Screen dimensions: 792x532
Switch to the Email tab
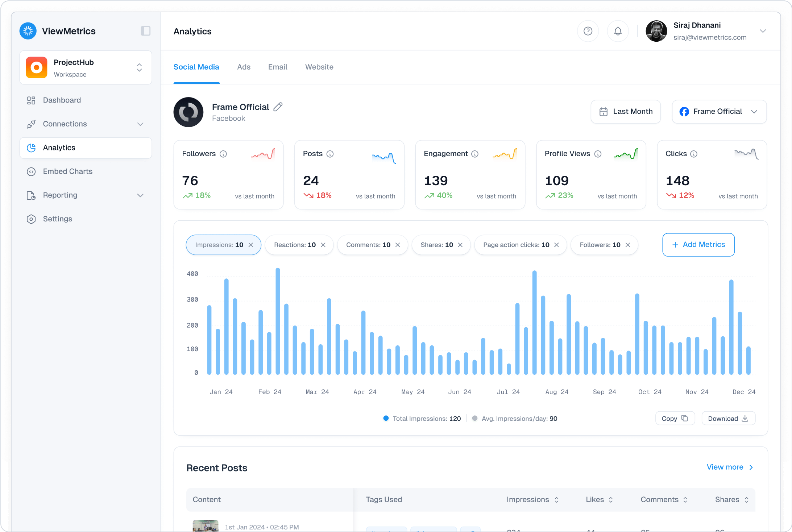pyautogui.click(x=277, y=67)
